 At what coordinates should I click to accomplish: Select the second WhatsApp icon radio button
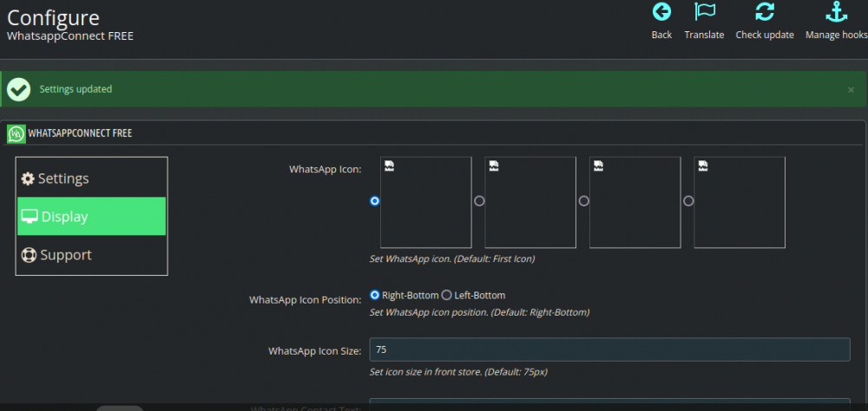point(479,201)
